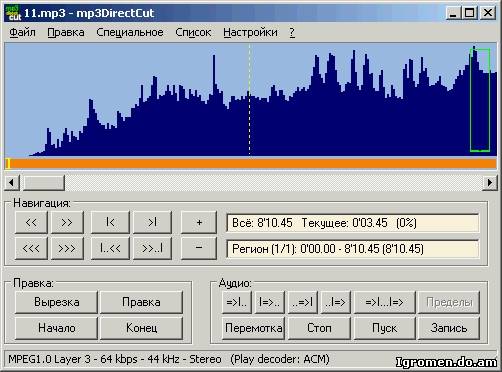Click the << step-back navigation button

[31, 222]
